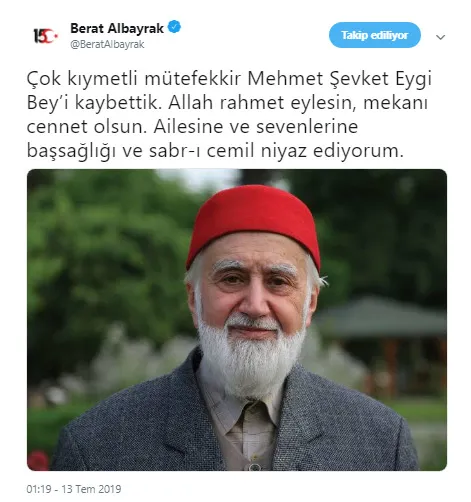Click the red flower in the photo corner
Screen dimensions: 471x502
pos(38,460)
